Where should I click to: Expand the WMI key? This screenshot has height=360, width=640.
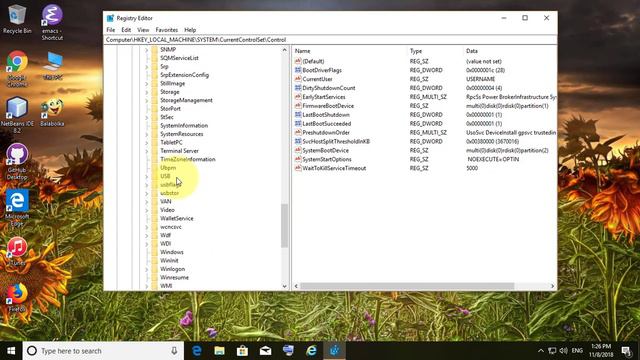147,286
